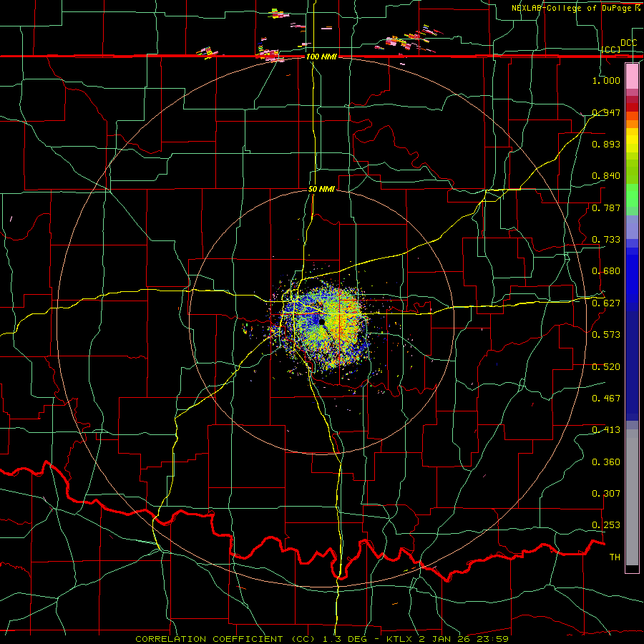Click the 23:59 timestamp in the footer

click(494, 639)
